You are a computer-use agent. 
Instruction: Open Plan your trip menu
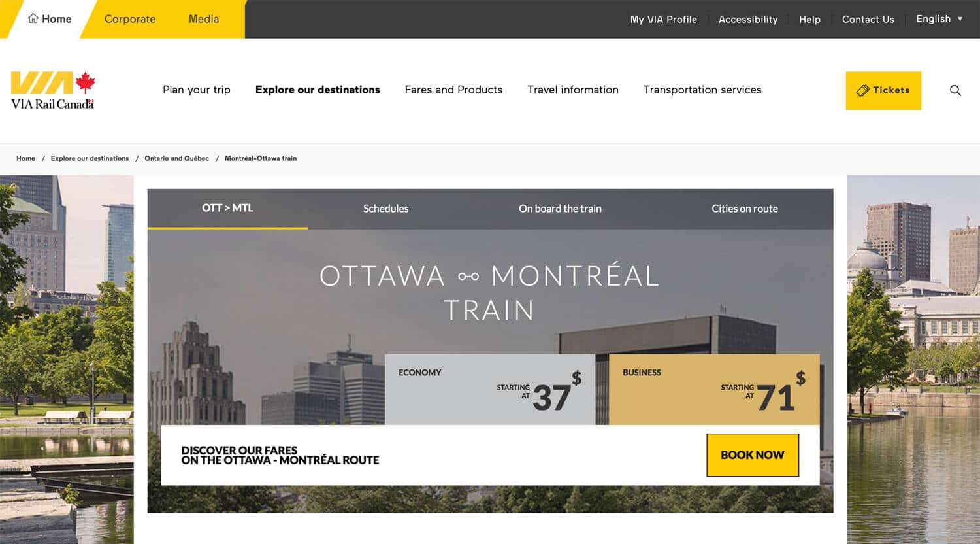pos(197,90)
